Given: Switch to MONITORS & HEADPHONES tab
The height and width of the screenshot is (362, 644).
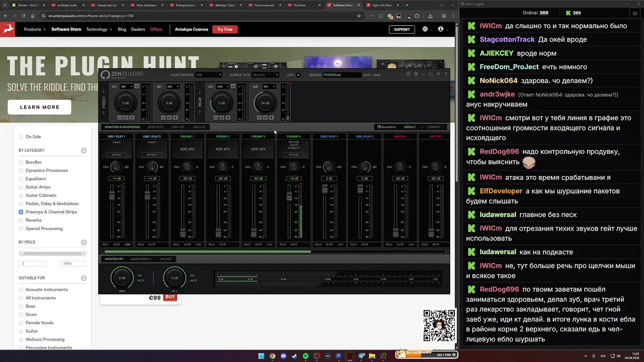Looking at the screenshot, I should pyautogui.click(x=122, y=127).
